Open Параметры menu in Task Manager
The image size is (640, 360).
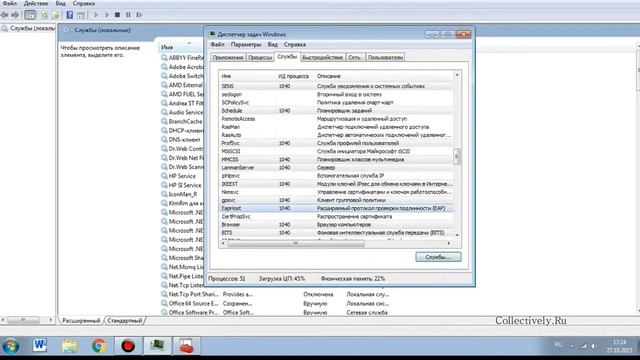pos(246,44)
